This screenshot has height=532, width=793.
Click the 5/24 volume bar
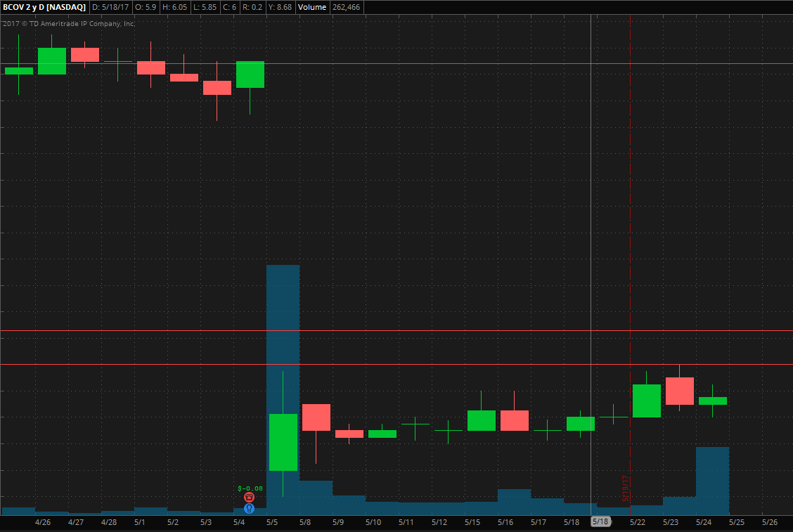(x=713, y=481)
